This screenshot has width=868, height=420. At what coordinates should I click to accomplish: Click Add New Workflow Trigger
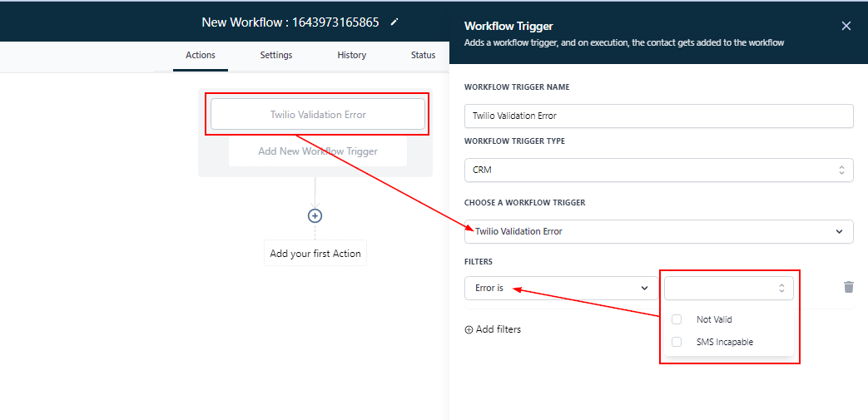[x=317, y=151]
